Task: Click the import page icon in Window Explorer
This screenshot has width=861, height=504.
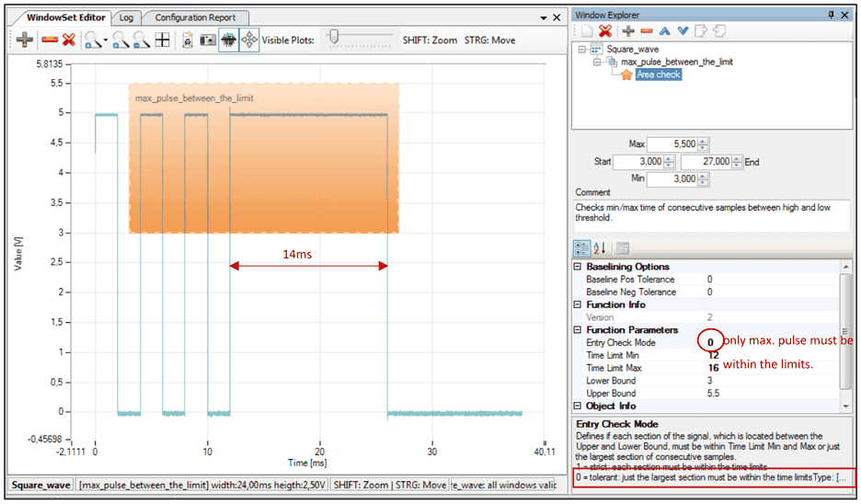Action: 719,31
